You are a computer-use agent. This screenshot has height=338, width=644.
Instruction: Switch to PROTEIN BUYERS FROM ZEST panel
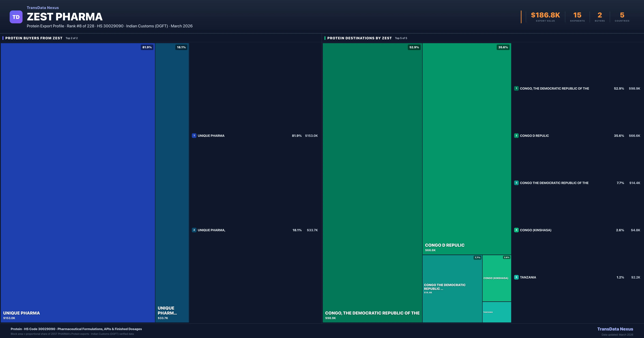34,38
